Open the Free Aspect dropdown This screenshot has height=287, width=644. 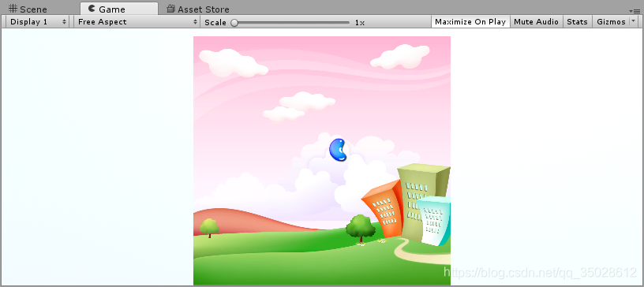137,22
